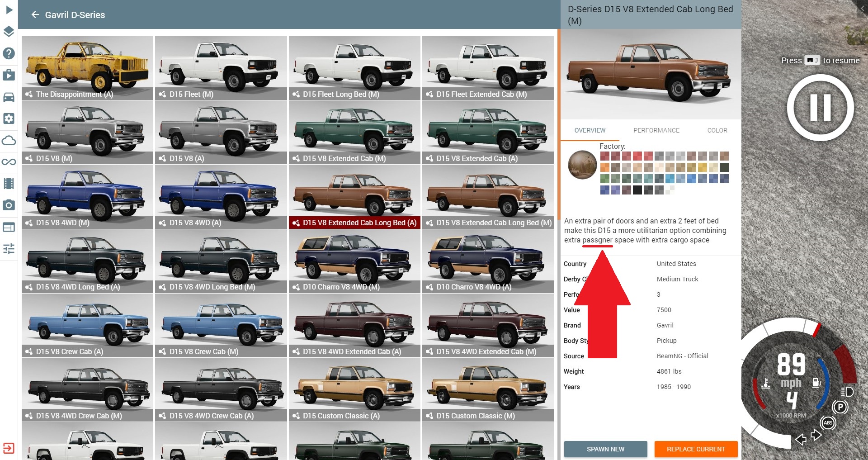Switch to the Color tab

717,130
